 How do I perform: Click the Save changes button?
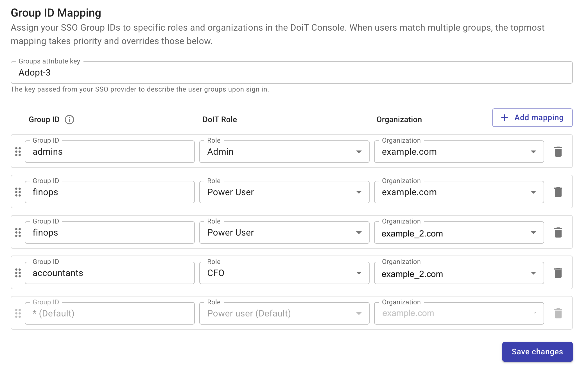click(x=537, y=352)
